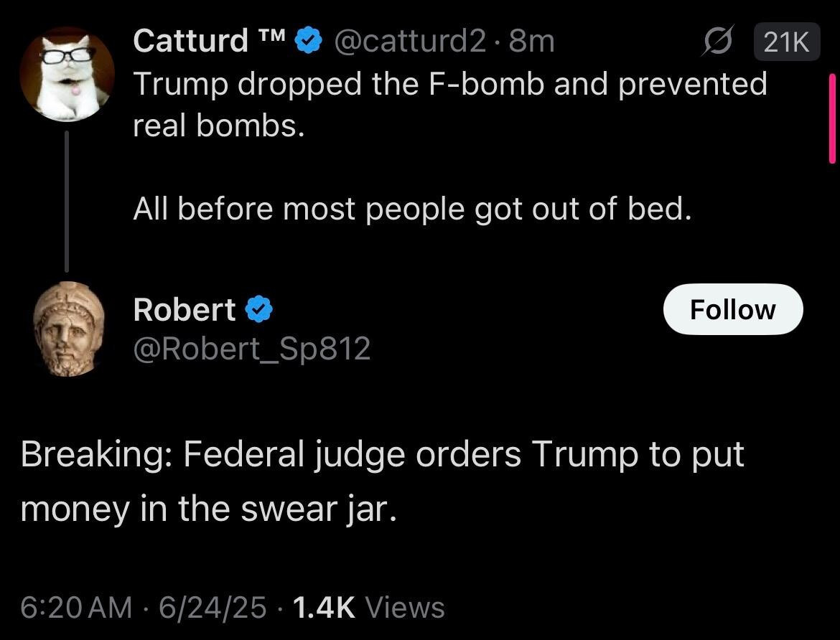840x640 pixels.
Task: Click the 6/24/25 post date
Action: tap(213, 607)
